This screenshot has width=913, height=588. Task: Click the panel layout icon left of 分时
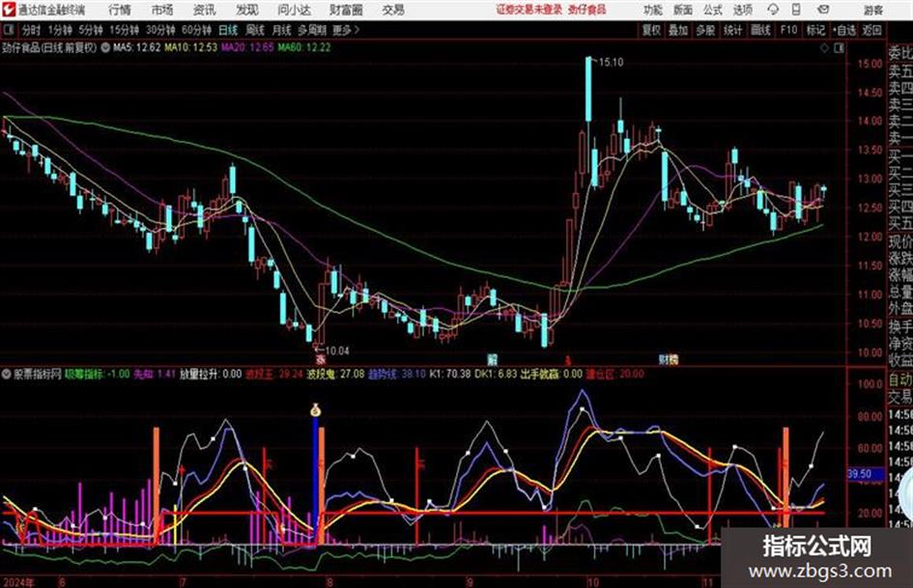point(8,30)
